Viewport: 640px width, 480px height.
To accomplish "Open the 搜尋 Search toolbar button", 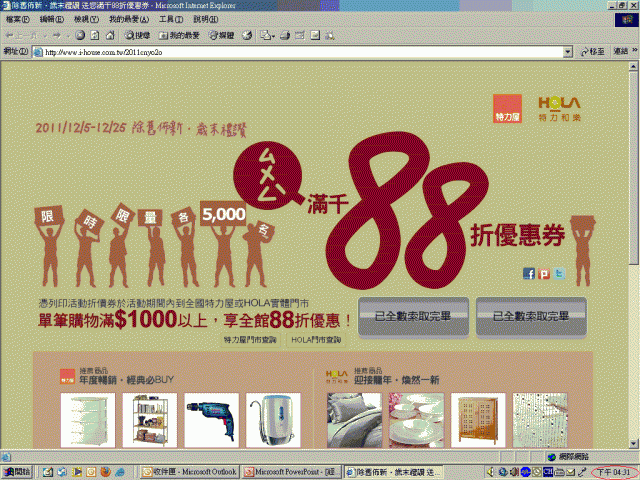I will (137, 36).
